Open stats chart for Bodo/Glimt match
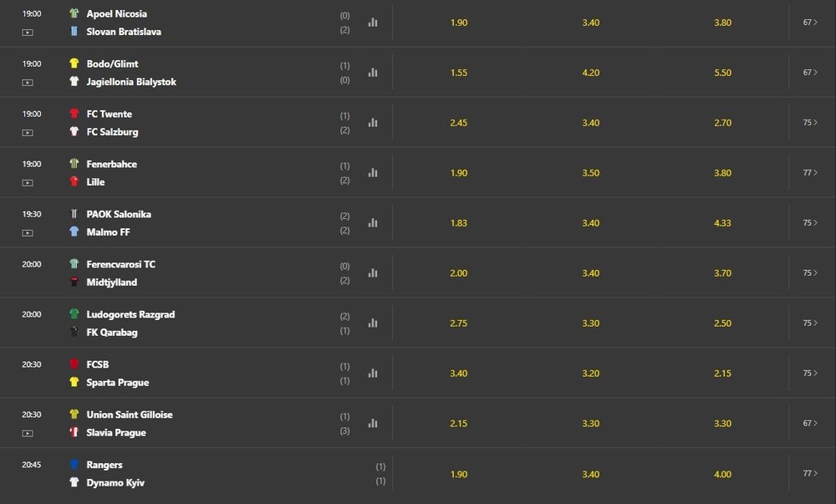Image resolution: width=836 pixels, height=504 pixels. (x=373, y=73)
